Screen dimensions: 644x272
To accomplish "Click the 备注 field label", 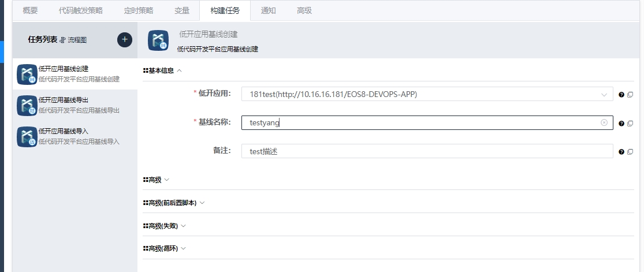I will 222,150.
